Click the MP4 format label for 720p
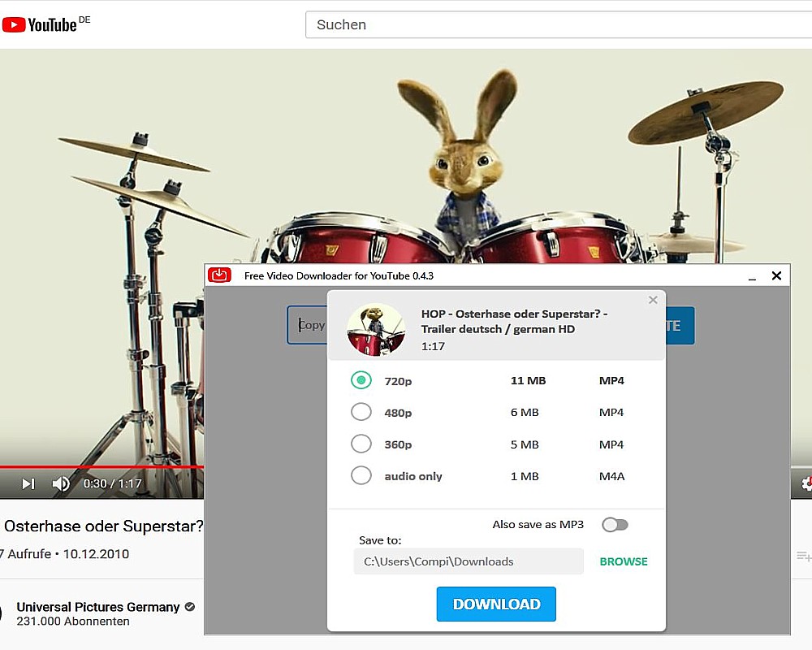 (x=611, y=380)
